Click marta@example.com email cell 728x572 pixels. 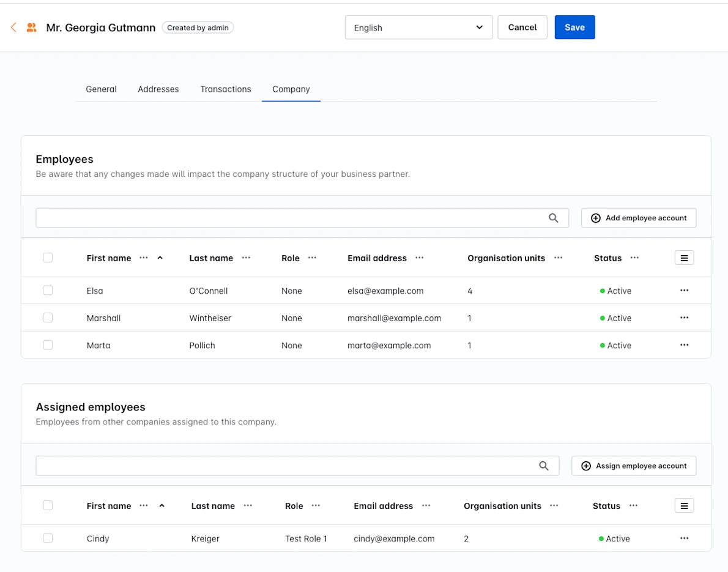click(x=389, y=346)
